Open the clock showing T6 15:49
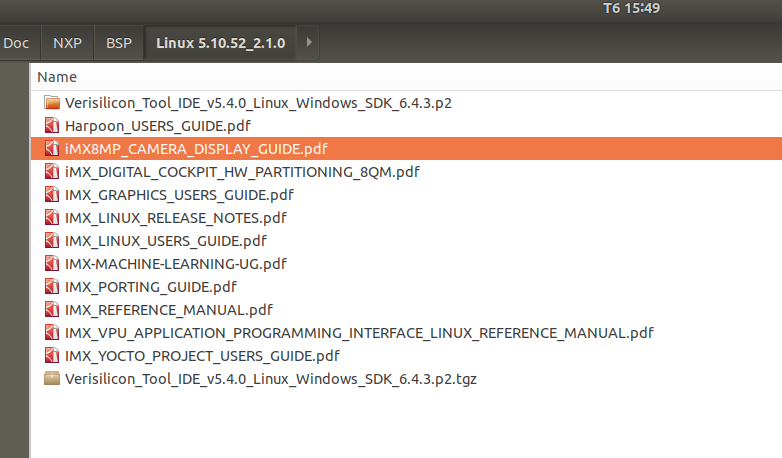The width and height of the screenshot is (782, 458). click(x=632, y=9)
